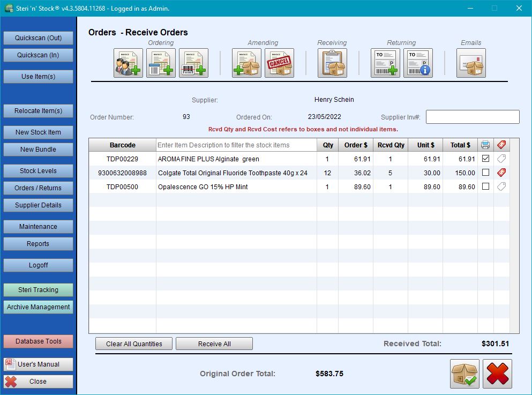
Task: Go to Orders / Returns
Action: (x=39, y=188)
